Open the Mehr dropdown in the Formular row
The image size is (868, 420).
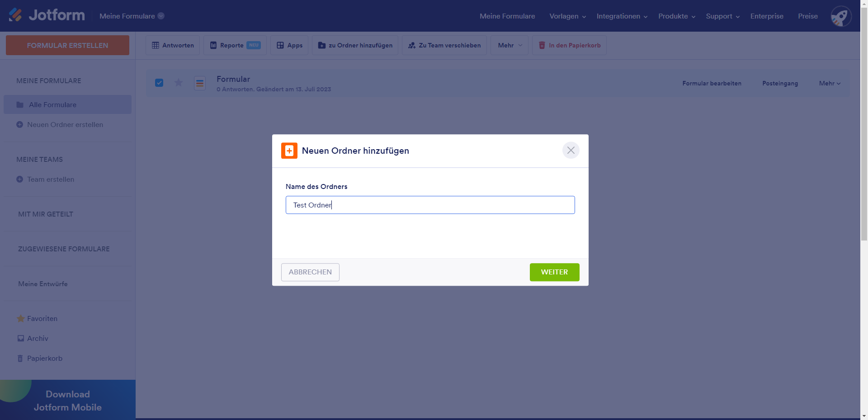(x=830, y=83)
